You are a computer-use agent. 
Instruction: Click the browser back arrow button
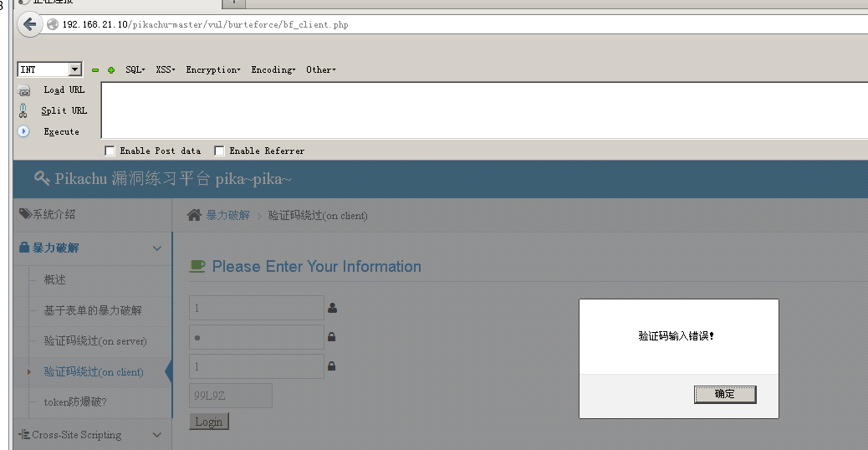coord(30,24)
